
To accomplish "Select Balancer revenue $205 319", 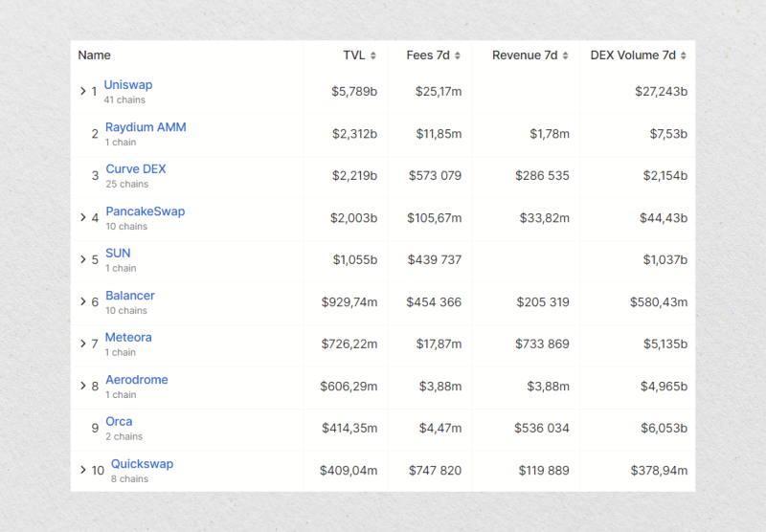I will pos(543,302).
